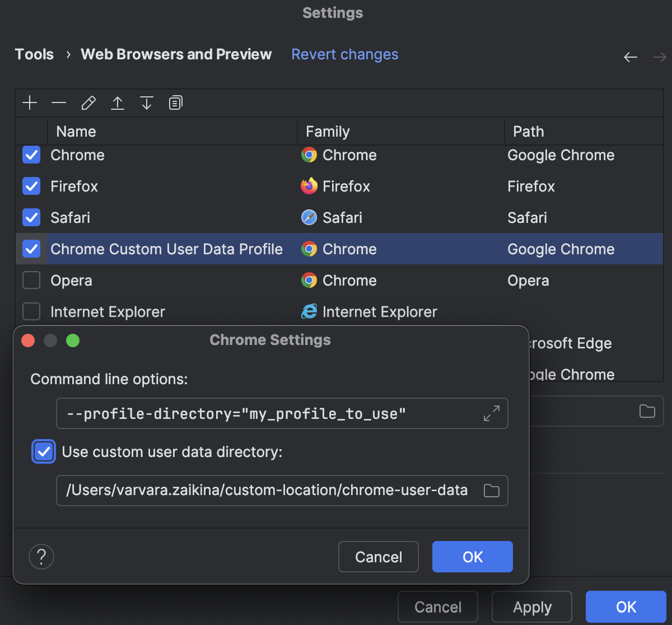Open the folder picker beside the path field
The width and height of the screenshot is (672, 625).
647,411
